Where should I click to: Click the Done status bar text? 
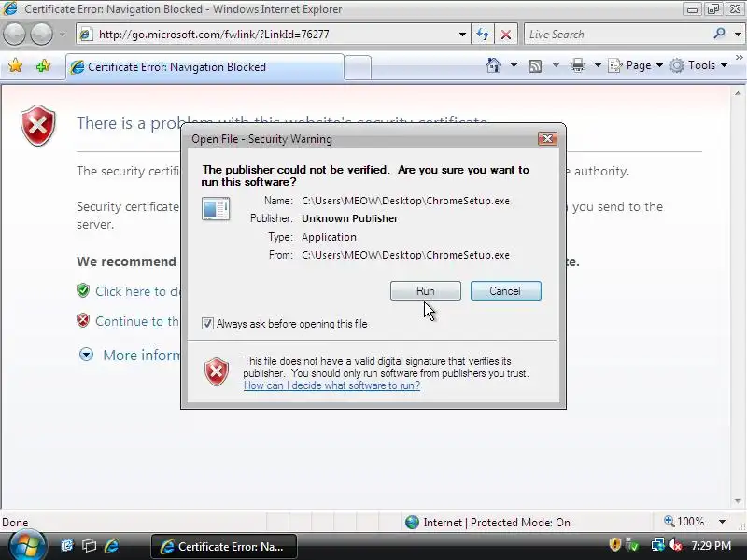click(15, 523)
